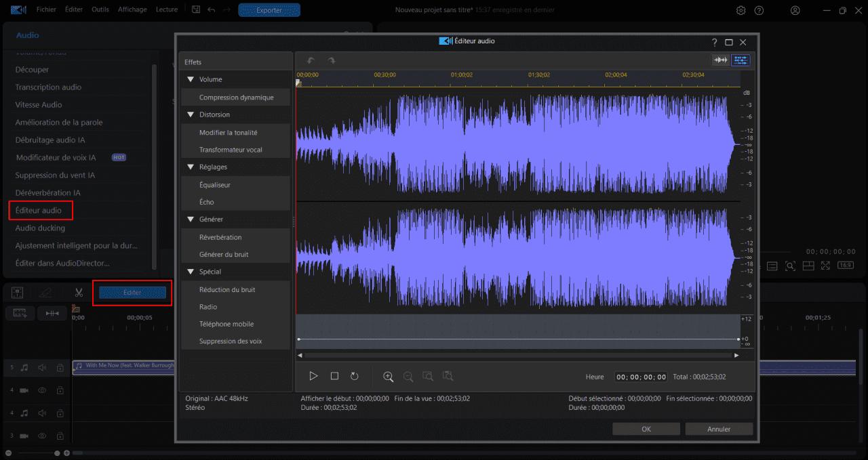Viewport: 868px width, 460px height.
Task: Open the Affichage menu
Action: 132,9
